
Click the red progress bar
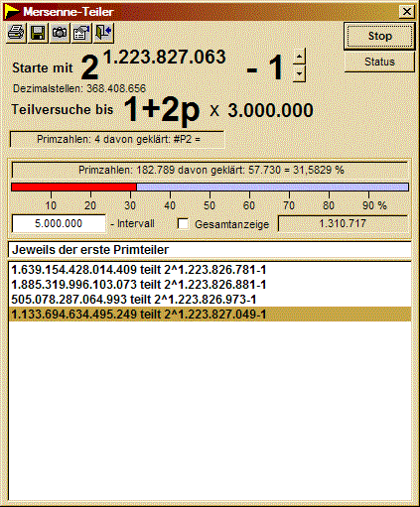pos(73,187)
